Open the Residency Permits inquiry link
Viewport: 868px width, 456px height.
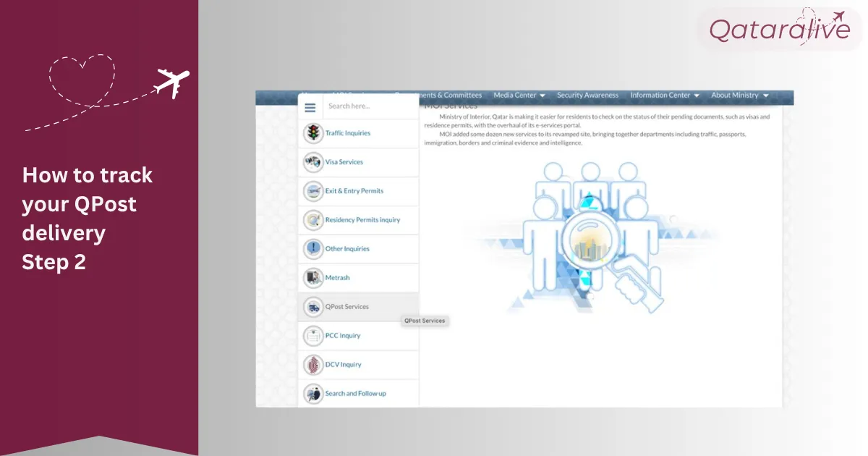coord(362,220)
